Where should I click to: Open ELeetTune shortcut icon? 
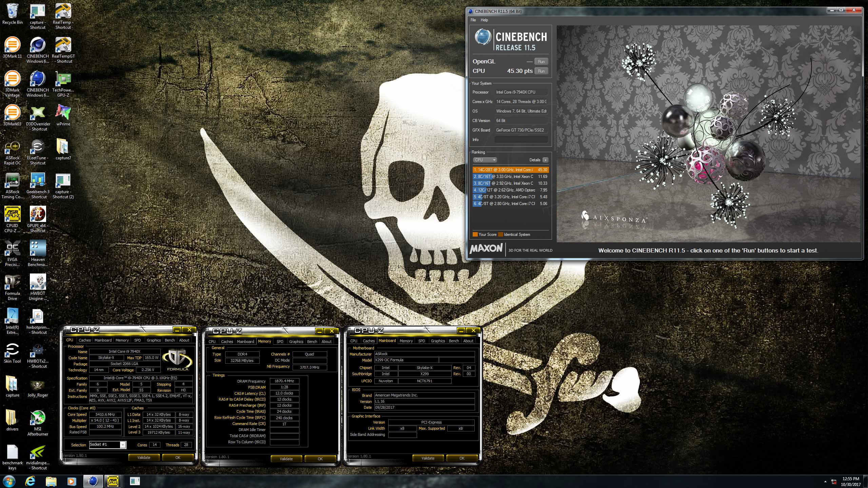pyautogui.click(x=38, y=152)
